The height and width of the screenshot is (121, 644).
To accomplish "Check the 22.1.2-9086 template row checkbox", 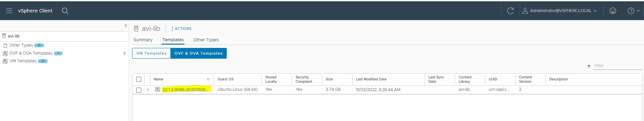I will coord(139,90).
